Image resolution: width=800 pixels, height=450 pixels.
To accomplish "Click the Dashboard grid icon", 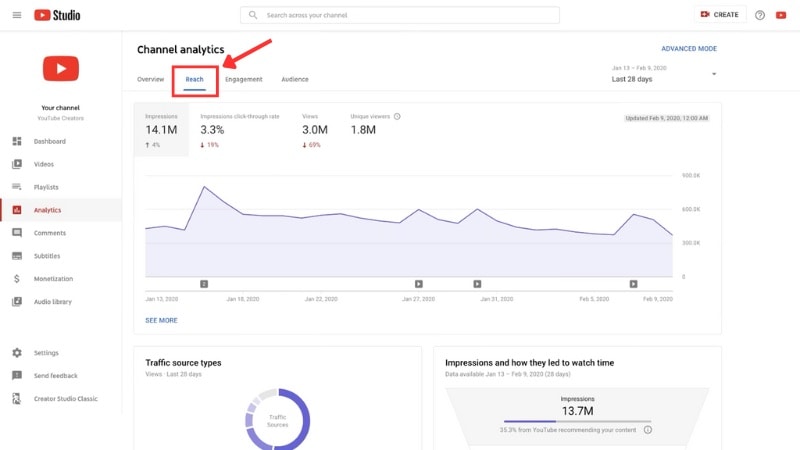I will 17,141.
